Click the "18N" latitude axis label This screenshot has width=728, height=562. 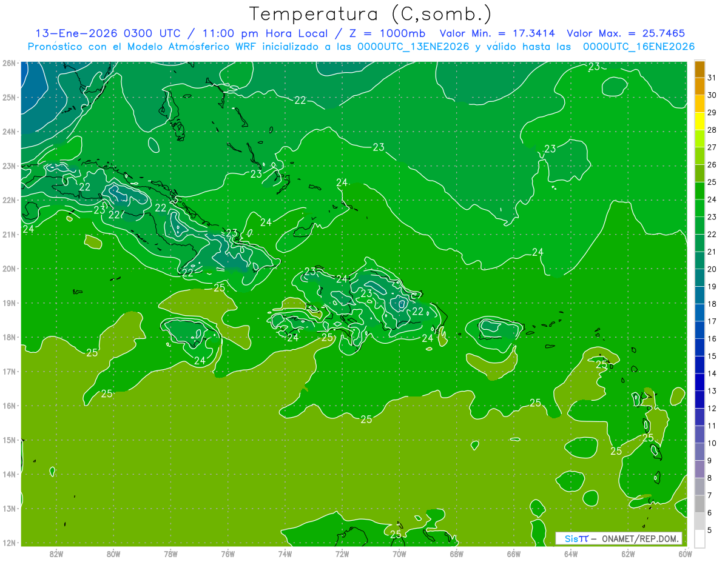click(8, 337)
